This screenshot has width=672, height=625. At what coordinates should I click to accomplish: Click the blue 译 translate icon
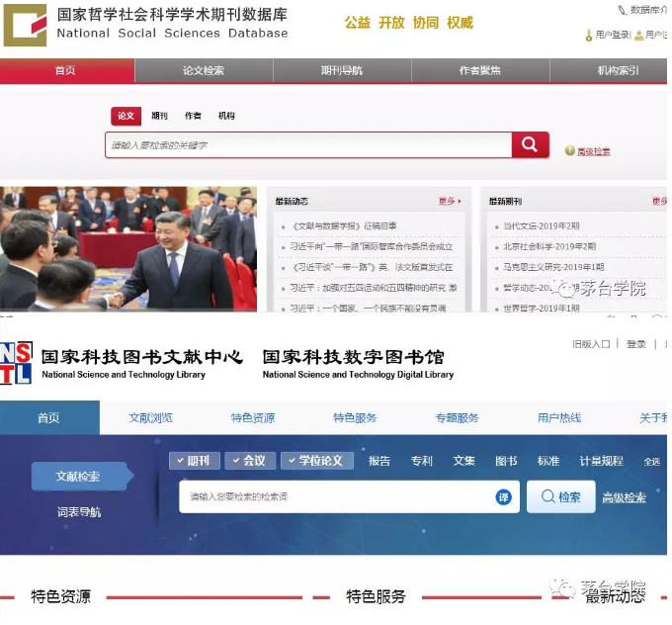504,497
